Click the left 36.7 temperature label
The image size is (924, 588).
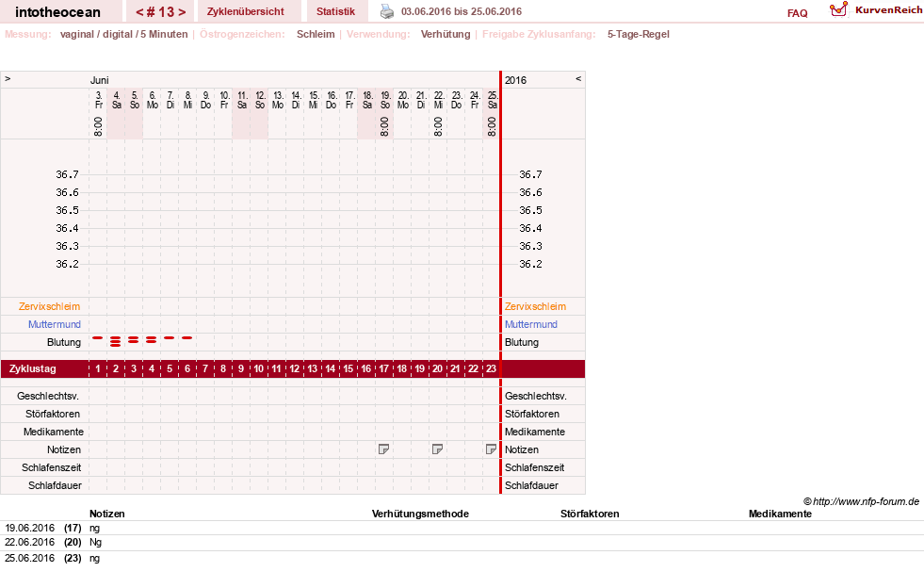pos(67,174)
